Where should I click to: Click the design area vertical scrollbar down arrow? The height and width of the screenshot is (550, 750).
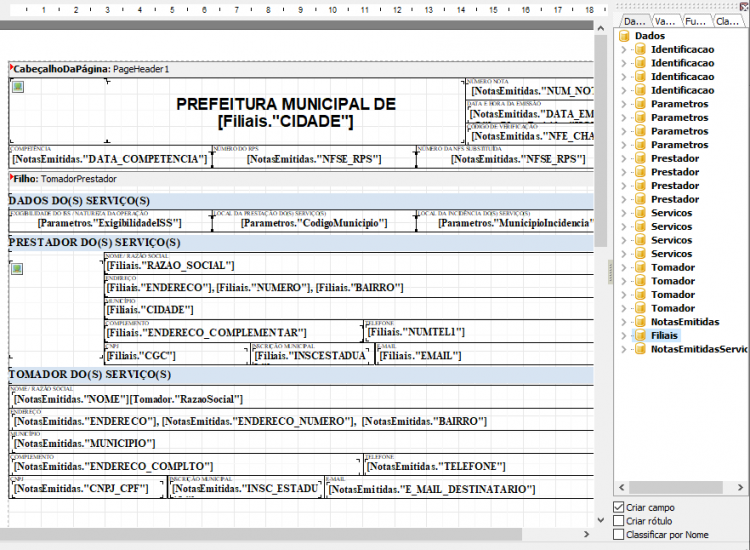tap(601, 520)
